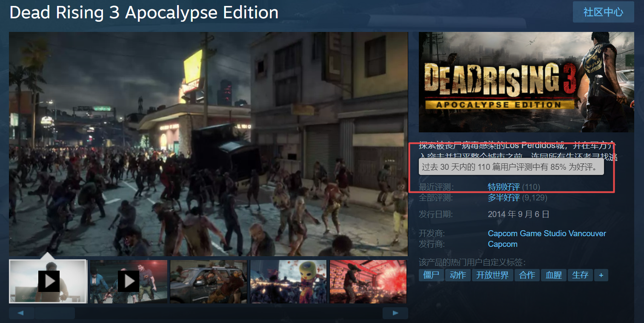The width and height of the screenshot is (644, 323).
Task: Open developer Capcom Game Studio Vancouver link
Action: click(547, 233)
